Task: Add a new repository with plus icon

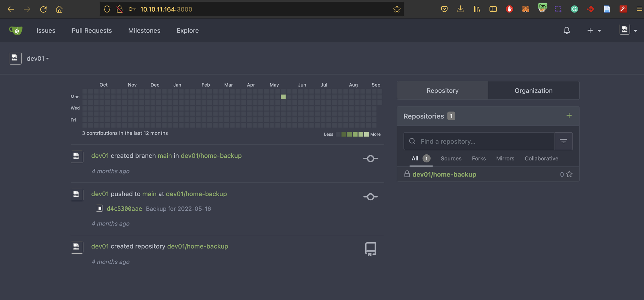Action: coord(569,115)
